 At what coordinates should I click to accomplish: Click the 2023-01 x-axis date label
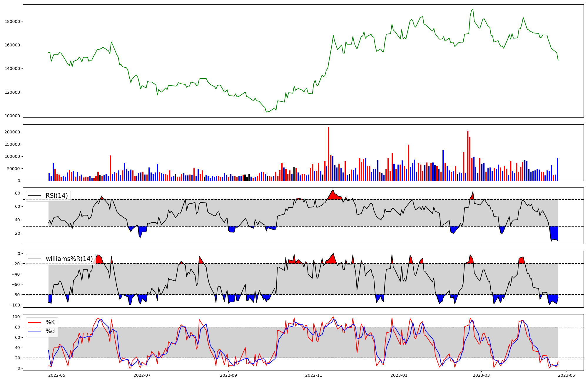[x=399, y=375]
